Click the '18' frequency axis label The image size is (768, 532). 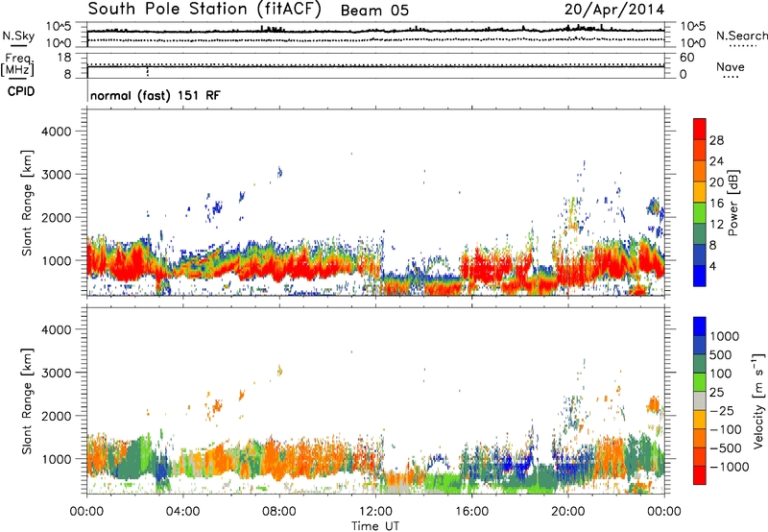(x=64, y=58)
